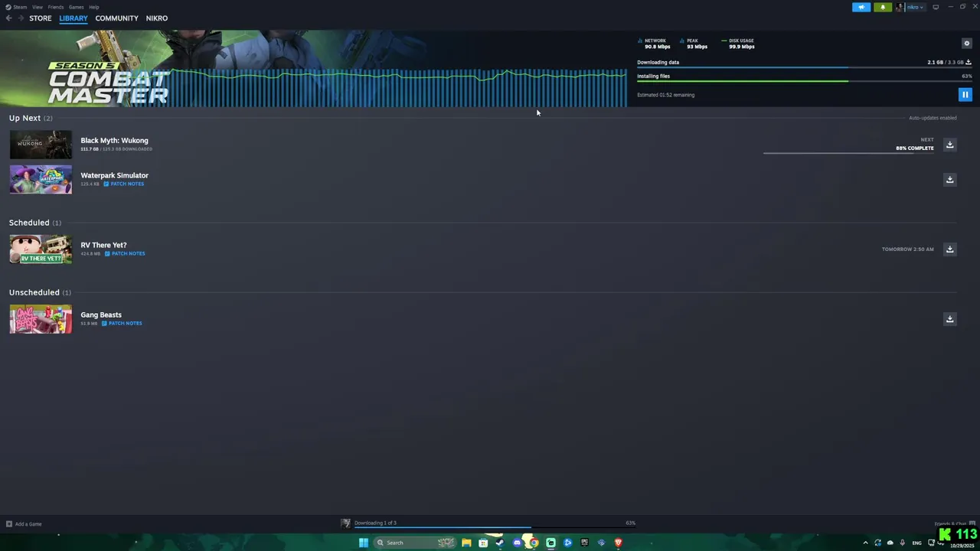The width and height of the screenshot is (980, 551).
Task: Open the Games menu
Action: 76,7
